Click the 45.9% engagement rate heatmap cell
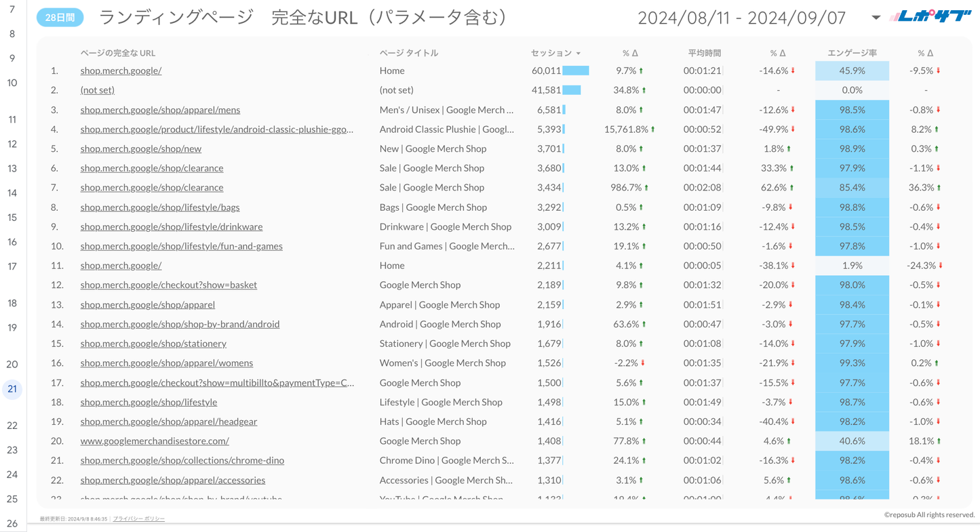The image size is (980, 532). coord(852,70)
